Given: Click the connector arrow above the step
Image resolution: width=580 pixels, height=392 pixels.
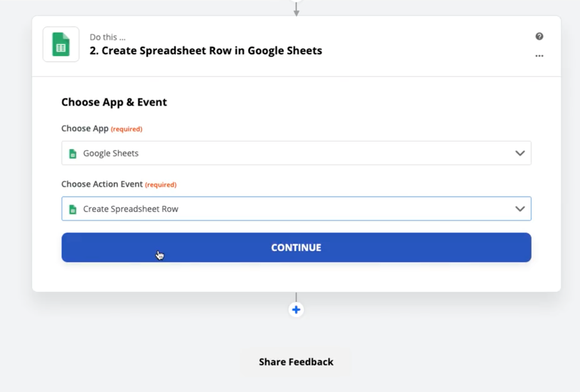Looking at the screenshot, I should click(296, 9).
